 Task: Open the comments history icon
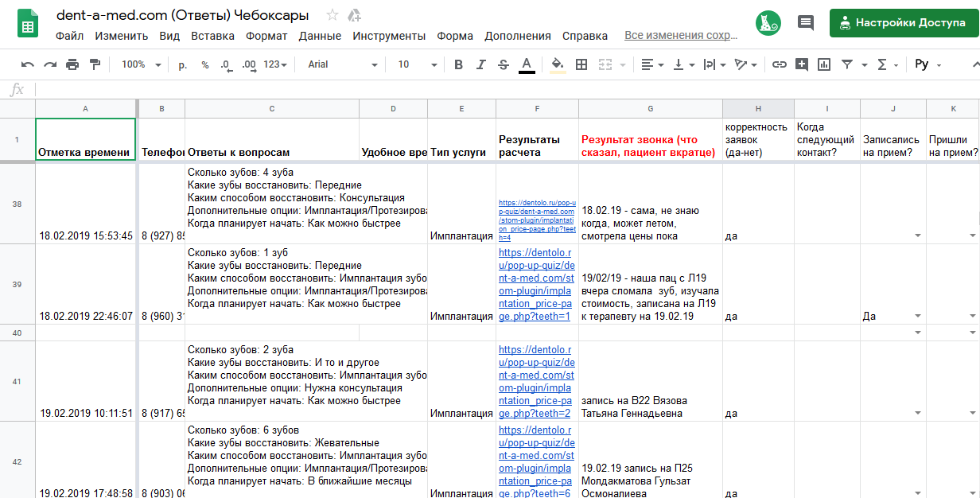pos(806,23)
